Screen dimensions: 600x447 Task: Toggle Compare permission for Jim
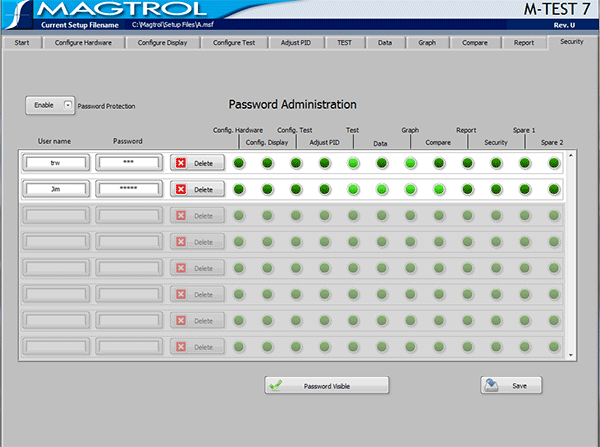(x=439, y=189)
